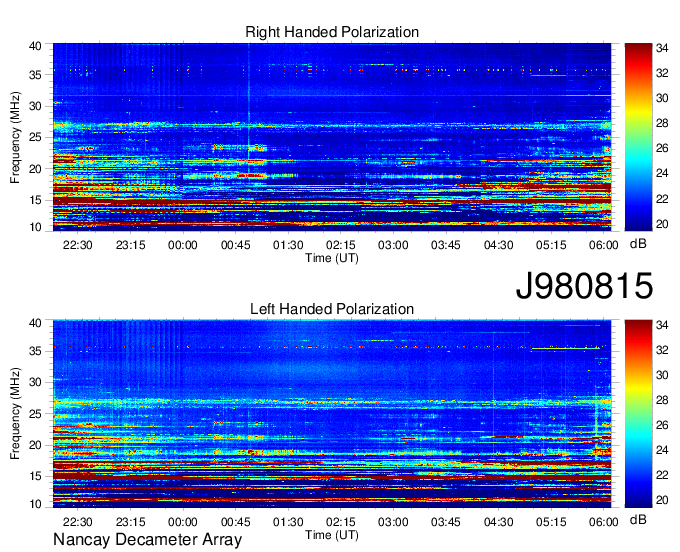Click "Frequency (MHz)" axis label of right-handed plot
The width and height of the screenshot is (680, 552).
(x=15, y=137)
